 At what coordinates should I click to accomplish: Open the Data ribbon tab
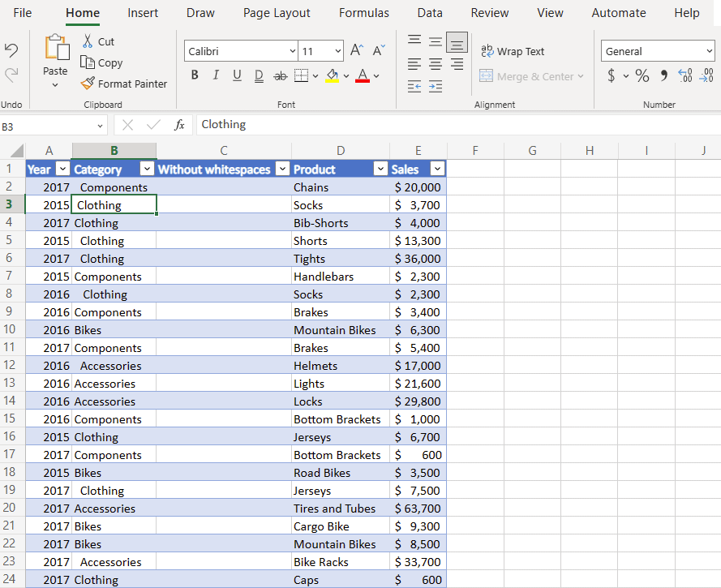pos(430,12)
